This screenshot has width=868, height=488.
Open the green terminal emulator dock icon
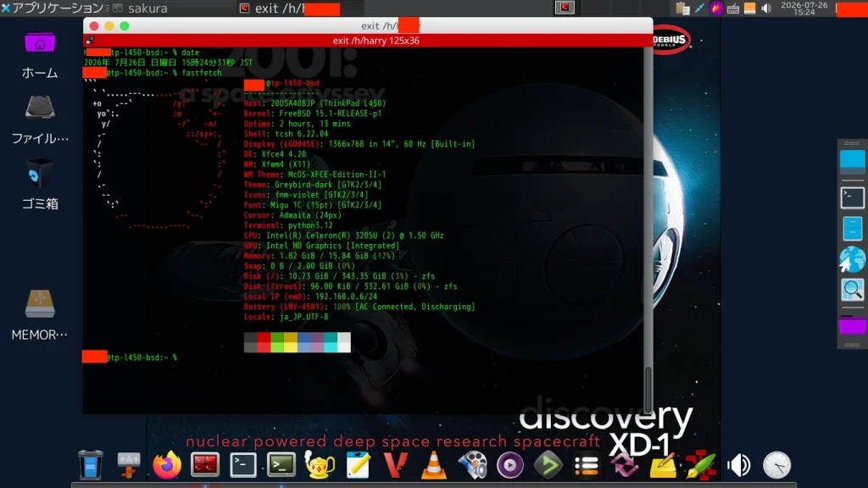[x=281, y=465]
